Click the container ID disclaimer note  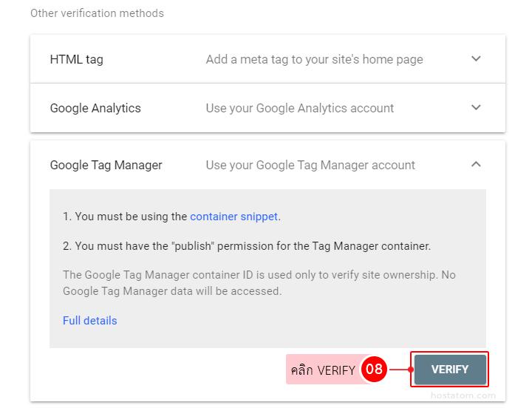(x=259, y=283)
